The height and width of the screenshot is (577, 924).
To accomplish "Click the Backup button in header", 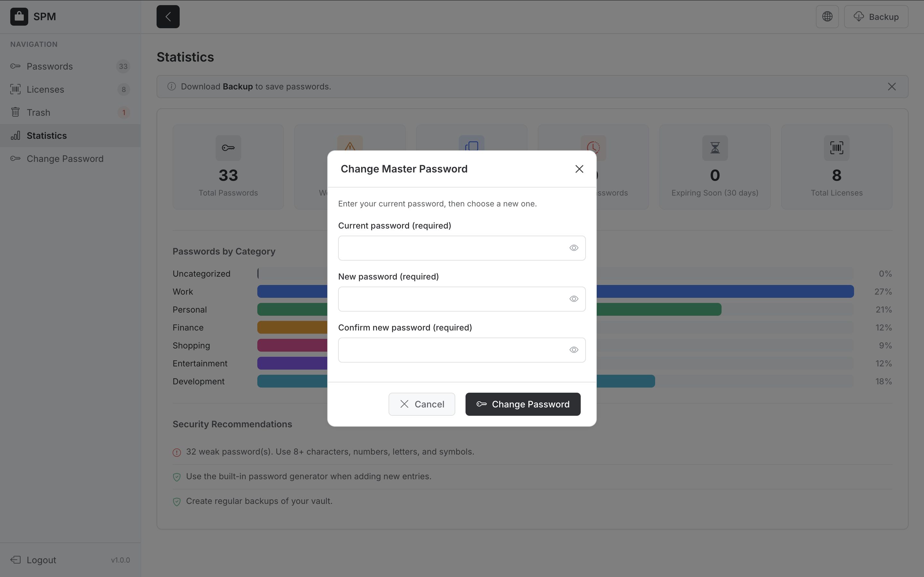I will tap(876, 17).
